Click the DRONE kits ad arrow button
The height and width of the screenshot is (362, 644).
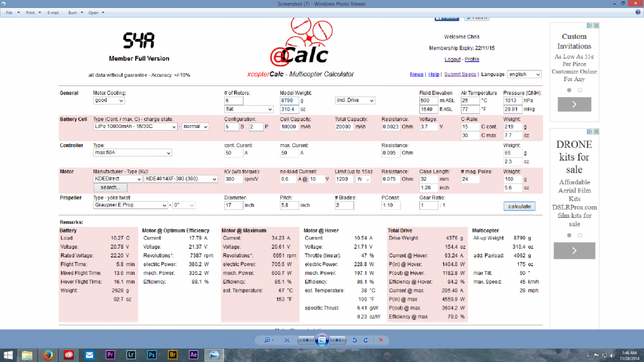[574, 251]
